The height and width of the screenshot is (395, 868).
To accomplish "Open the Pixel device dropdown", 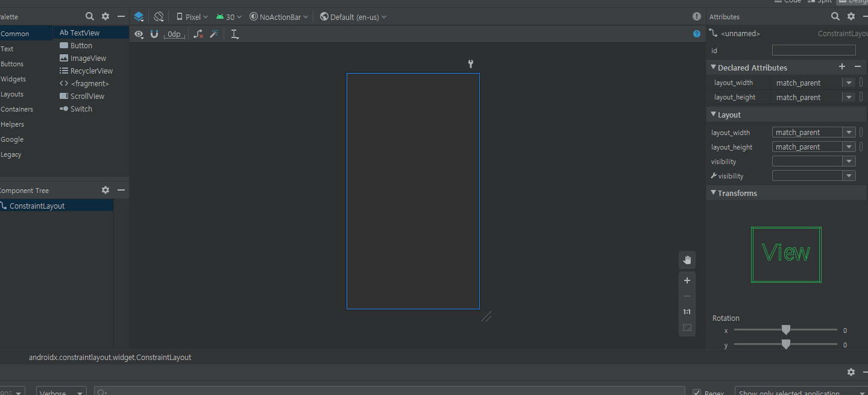I will 192,17.
